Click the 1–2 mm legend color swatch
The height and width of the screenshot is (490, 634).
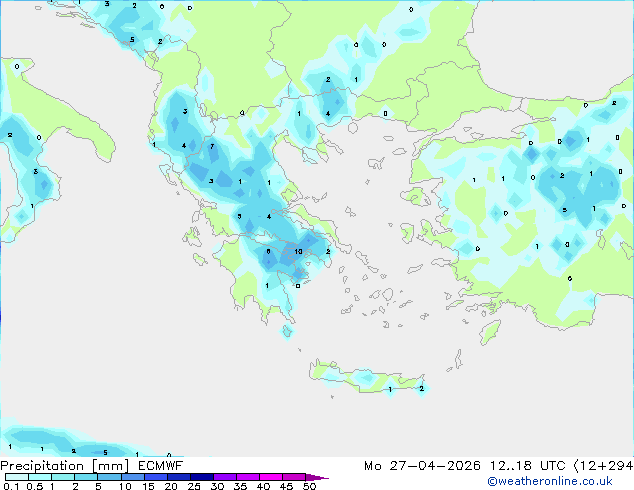coord(63,477)
